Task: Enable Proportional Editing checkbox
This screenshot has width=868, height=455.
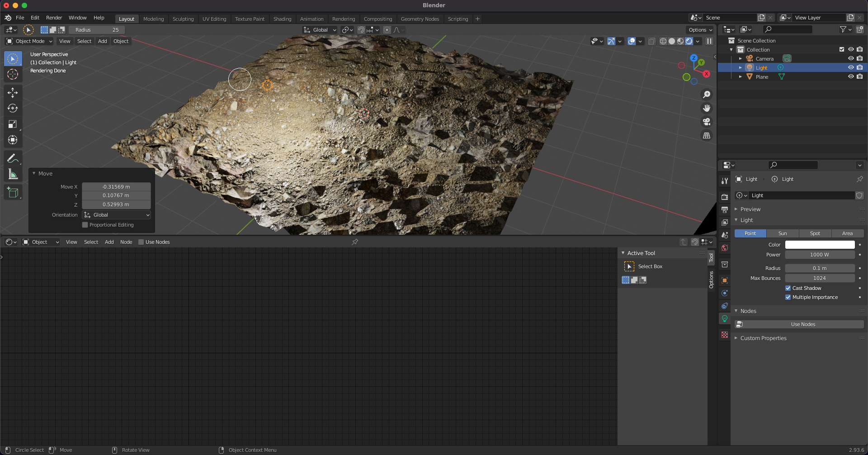Action: coord(85,225)
